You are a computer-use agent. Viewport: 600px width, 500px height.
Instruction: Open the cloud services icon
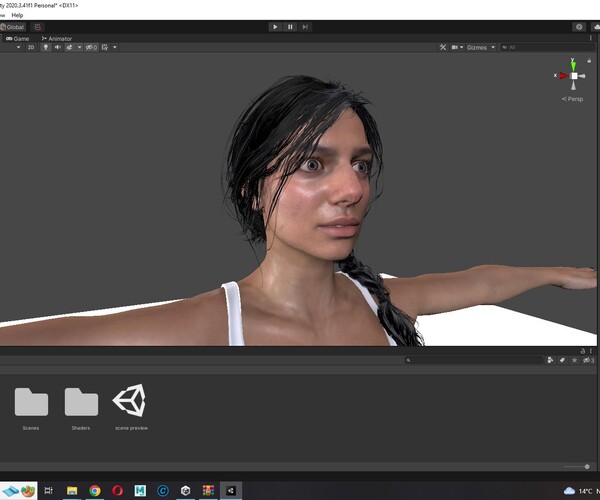point(596,27)
